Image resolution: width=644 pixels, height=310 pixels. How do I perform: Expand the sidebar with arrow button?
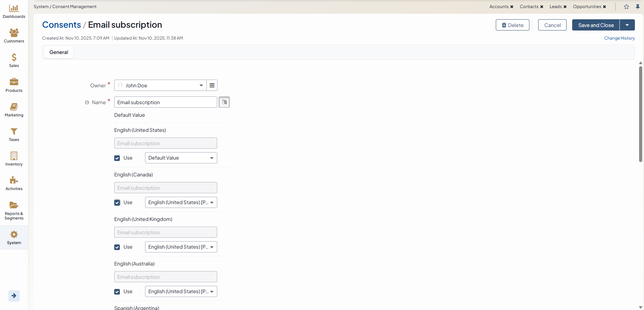point(14,296)
